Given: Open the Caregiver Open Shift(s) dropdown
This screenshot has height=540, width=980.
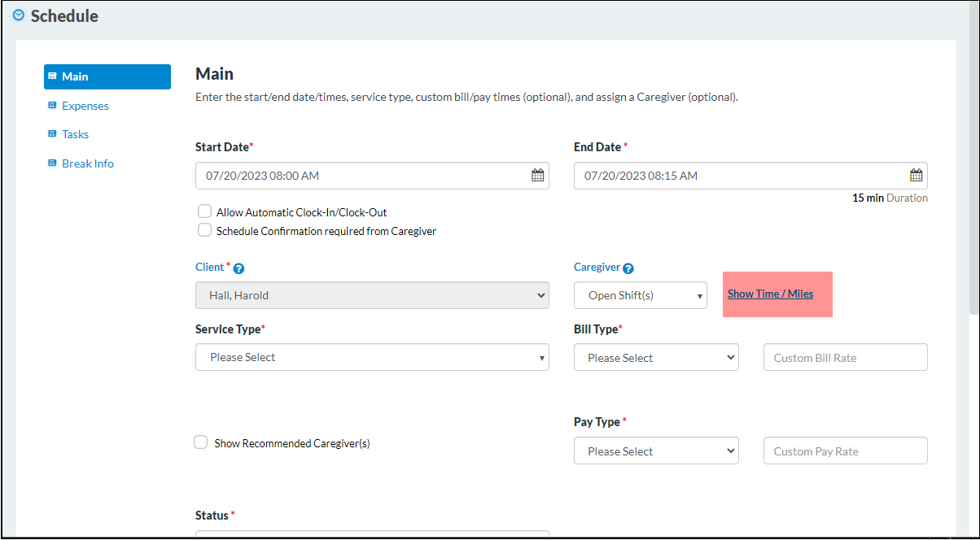Looking at the screenshot, I should point(640,295).
